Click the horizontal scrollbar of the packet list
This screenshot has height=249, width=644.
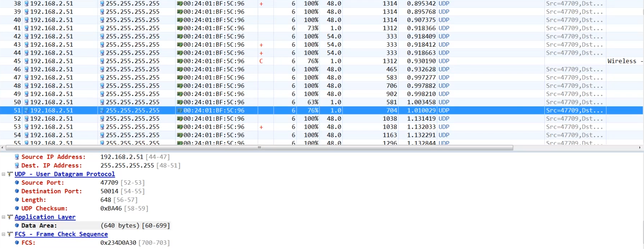coord(259,148)
